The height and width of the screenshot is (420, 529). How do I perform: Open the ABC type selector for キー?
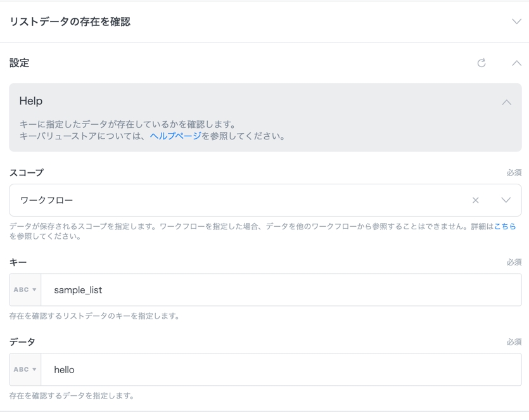point(25,290)
